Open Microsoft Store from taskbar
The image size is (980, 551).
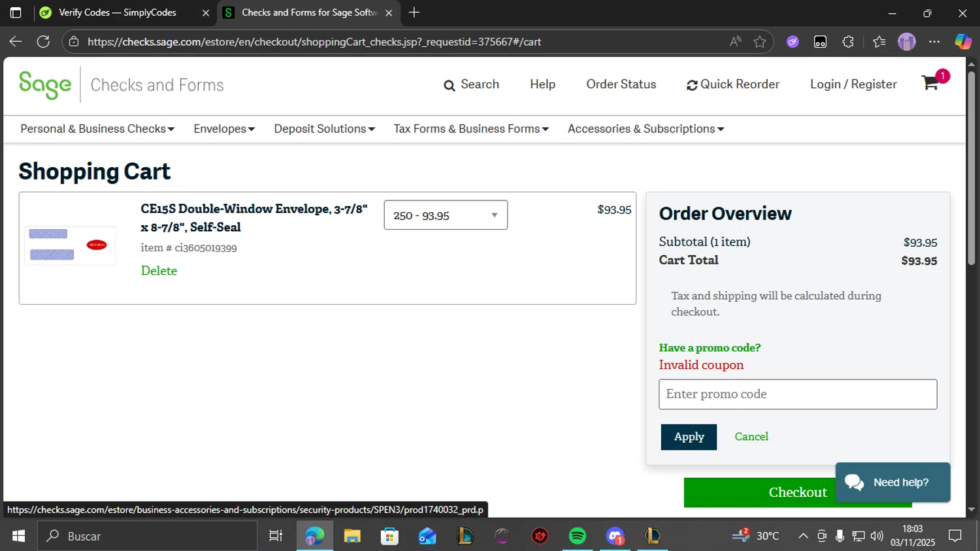(390, 536)
